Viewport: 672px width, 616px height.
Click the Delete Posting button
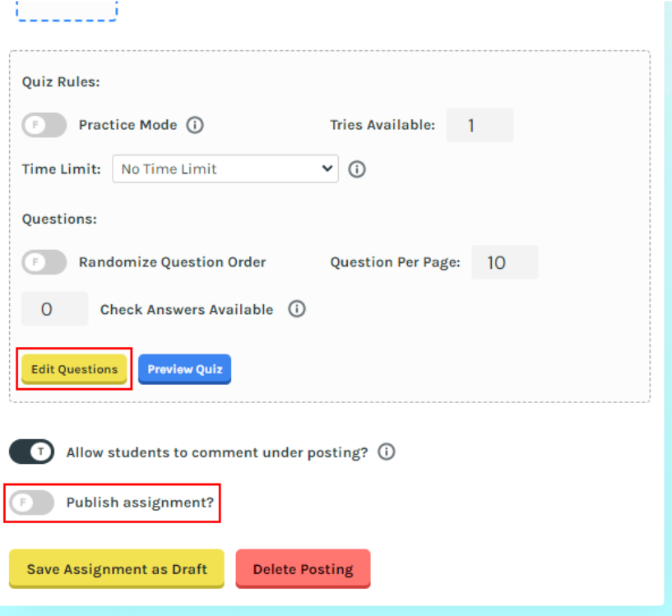coord(303,569)
